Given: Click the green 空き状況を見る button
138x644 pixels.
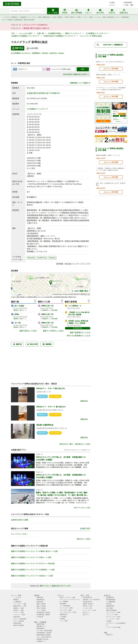Looking at the screenshot, I should click(x=77, y=328).
